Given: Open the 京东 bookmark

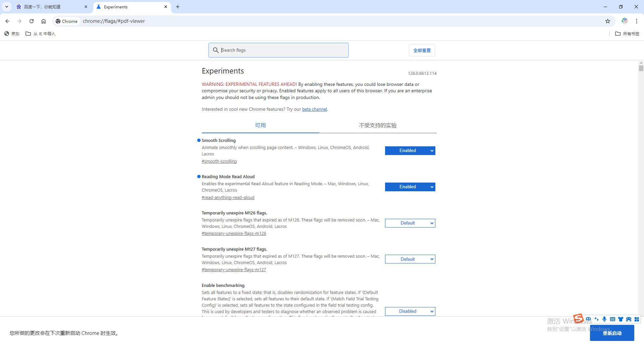Looking at the screenshot, I should [x=12, y=34].
